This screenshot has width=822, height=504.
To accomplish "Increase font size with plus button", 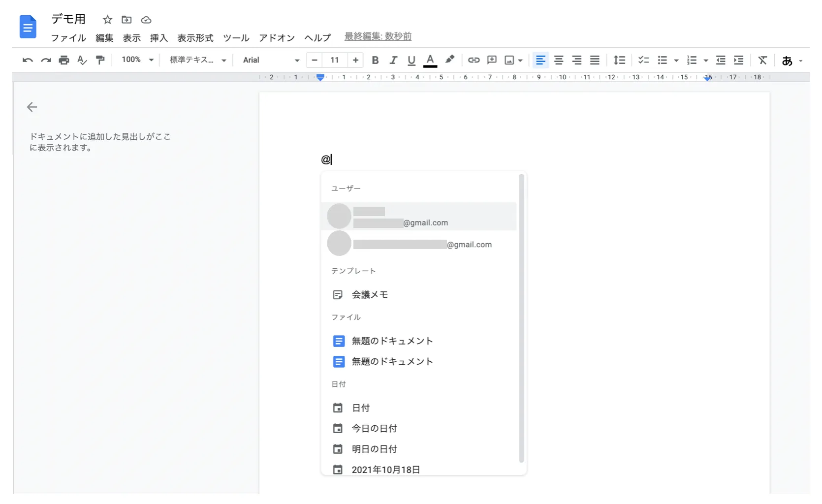I will click(355, 60).
